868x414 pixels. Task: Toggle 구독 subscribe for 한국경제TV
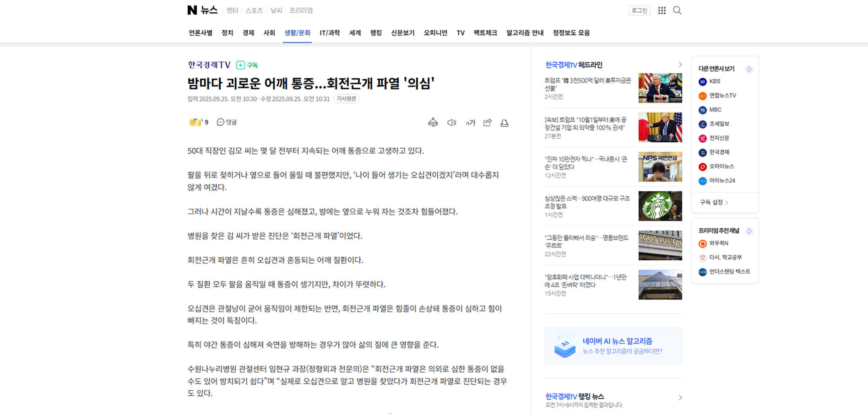247,65
